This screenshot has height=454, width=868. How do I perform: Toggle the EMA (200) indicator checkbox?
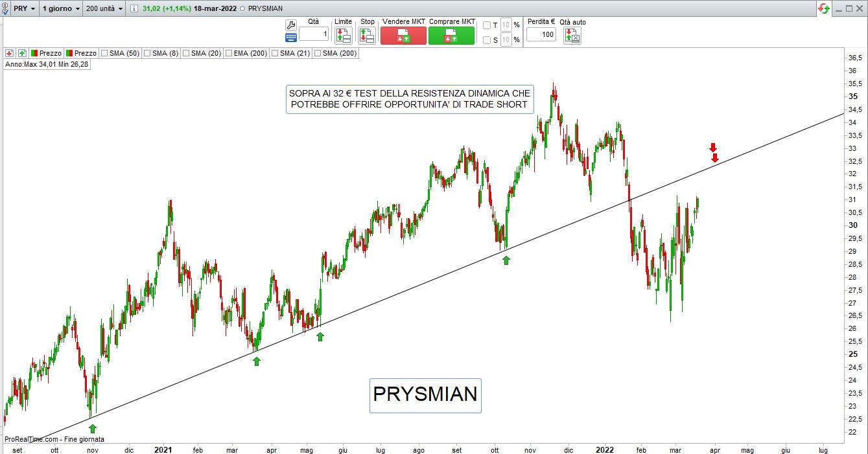click(x=228, y=53)
